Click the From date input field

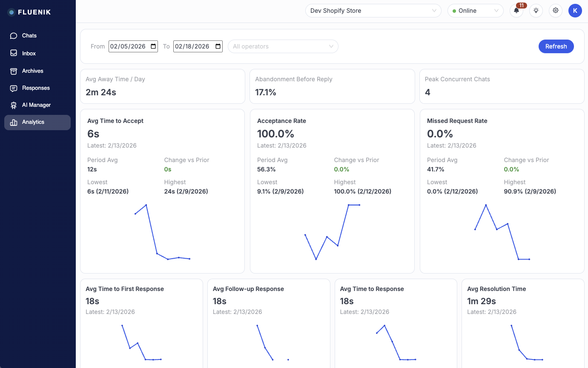[x=128, y=47]
